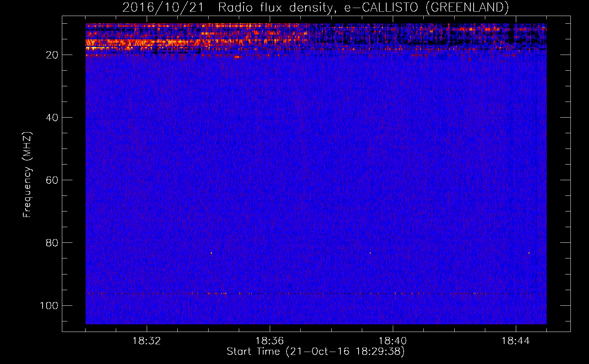
Task: Click the 40 MHz frequency tick label
Action: tap(52, 118)
